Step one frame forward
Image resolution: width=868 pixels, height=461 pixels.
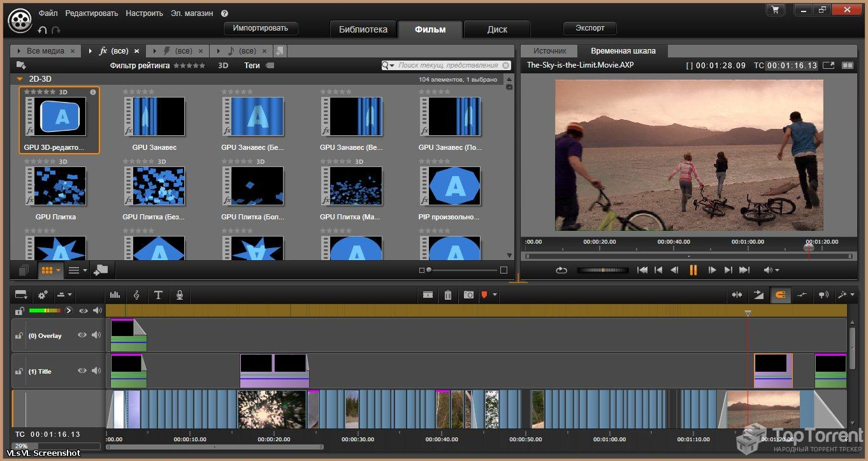712,270
